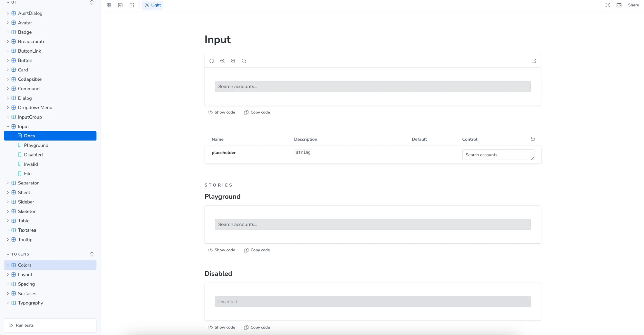Reset controls with the undo icon
This screenshot has height=335, width=644.
point(533,139)
